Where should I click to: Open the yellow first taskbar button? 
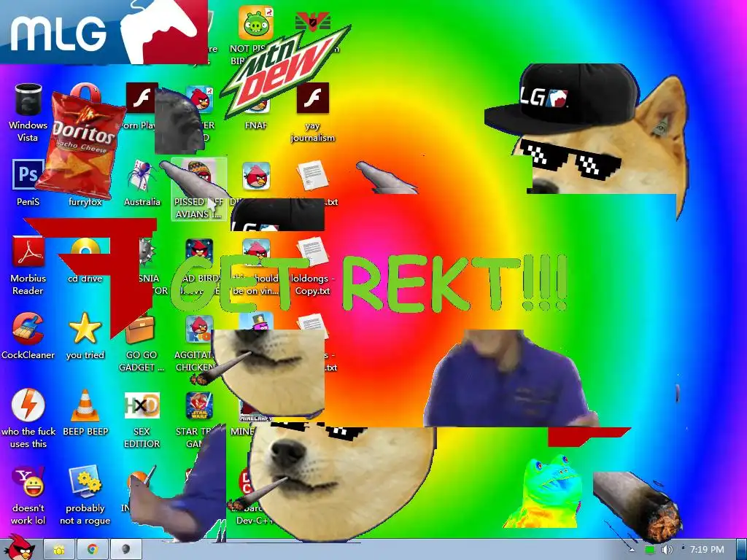coord(59,550)
